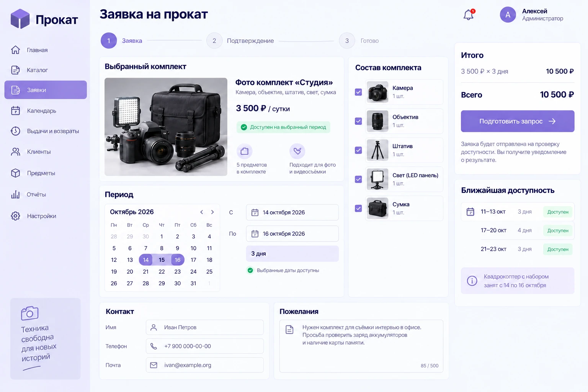Click the 5 предметов box icon
This screenshot has height=392, width=588.
245,151
